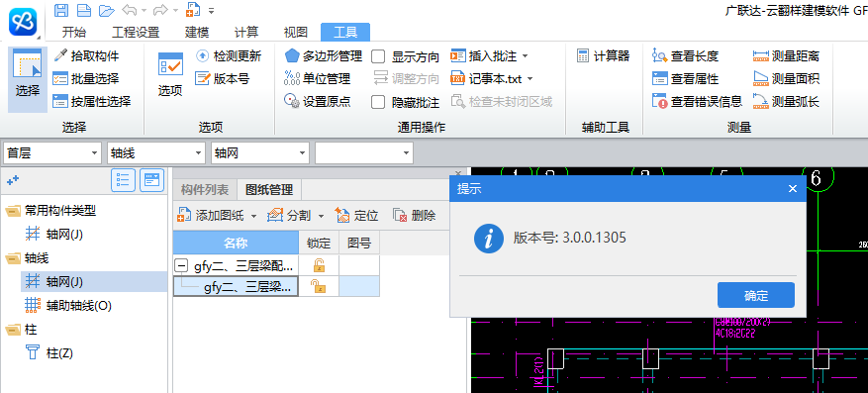
Task: Expand the 插入批注 dropdown arrow
Action: click(x=525, y=56)
